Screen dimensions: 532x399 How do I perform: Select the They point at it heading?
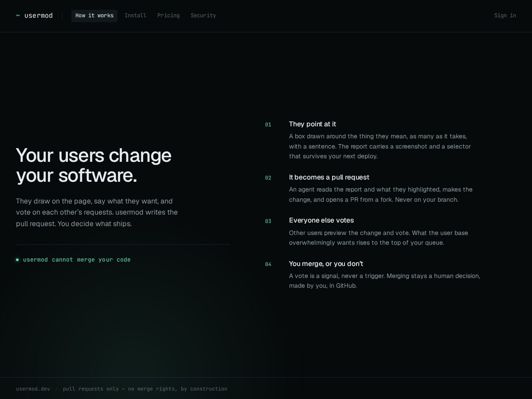pyautogui.click(x=313, y=124)
